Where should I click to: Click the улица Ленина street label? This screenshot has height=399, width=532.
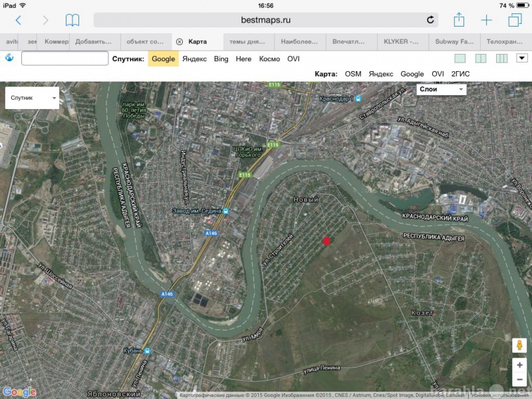[321, 369]
